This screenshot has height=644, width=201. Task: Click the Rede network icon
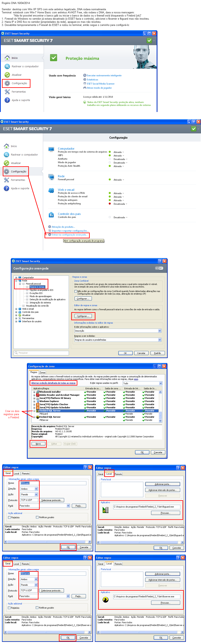point(51,177)
